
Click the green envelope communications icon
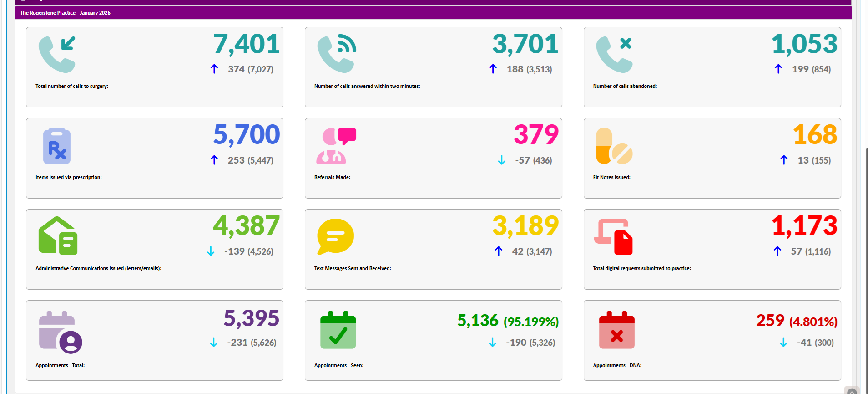pyautogui.click(x=58, y=236)
